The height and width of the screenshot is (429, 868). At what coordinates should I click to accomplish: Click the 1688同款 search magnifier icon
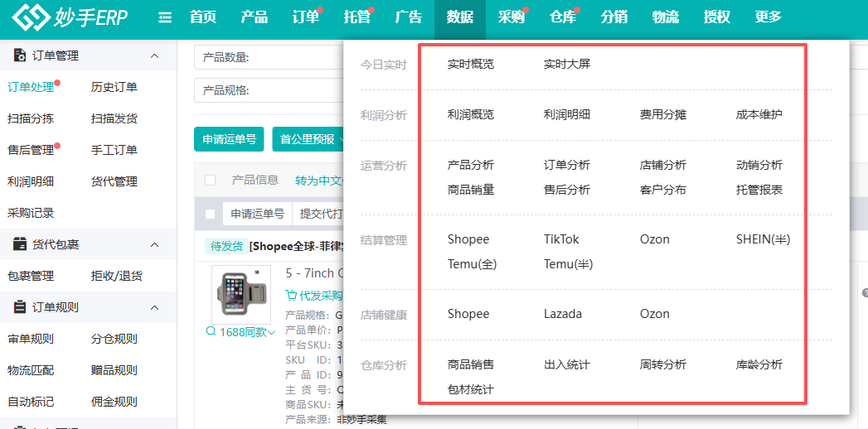(x=211, y=332)
